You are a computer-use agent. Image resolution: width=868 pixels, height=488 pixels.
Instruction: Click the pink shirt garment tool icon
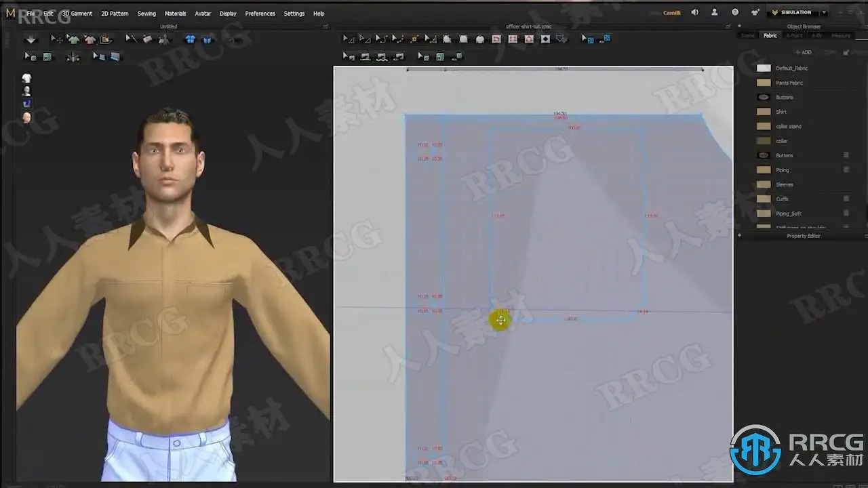[x=90, y=39]
